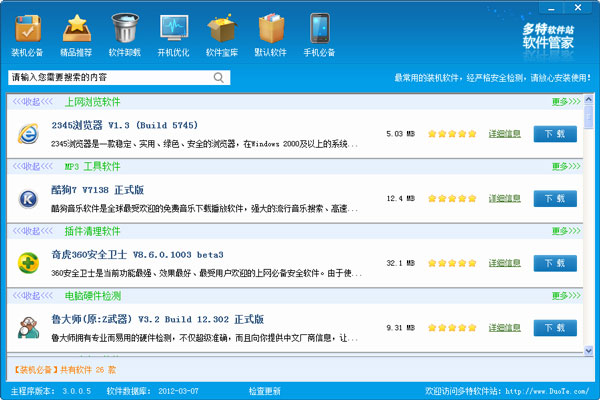Click the search magnifier icon
The width and height of the screenshot is (600, 400).
tap(218, 78)
